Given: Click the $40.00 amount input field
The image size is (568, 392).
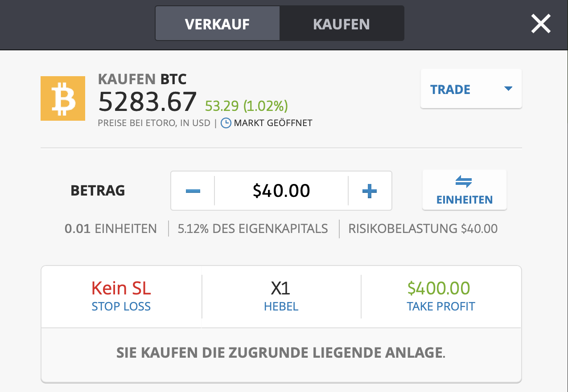Looking at the screenshot, I should click(281, 191).
